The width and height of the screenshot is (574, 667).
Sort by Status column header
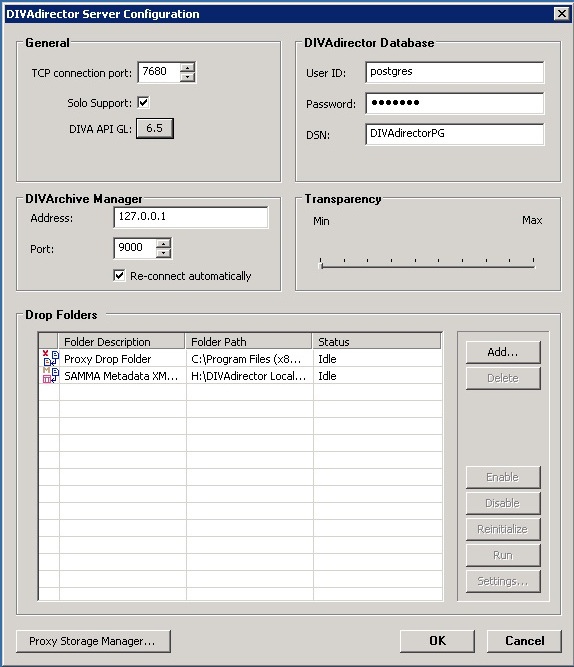coord(377,342)
